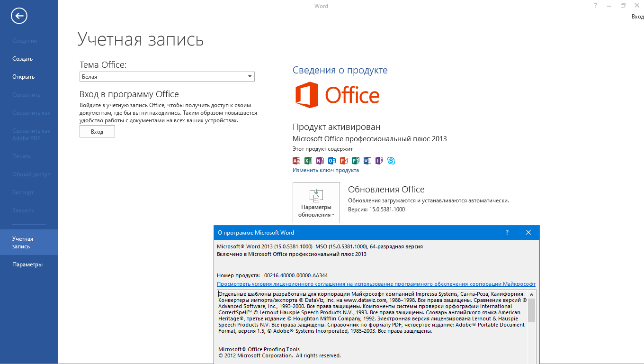This screenshot has width=644, height=364.
Task: Select Учетная запись in the sidebar
Action: coord(29,243)
